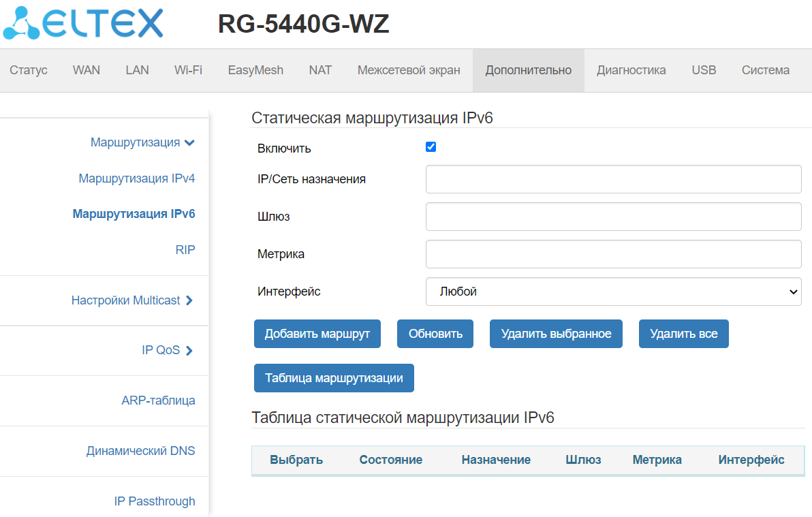Click the Обновить button
The image size is (812, 517).
click(435, 334)
